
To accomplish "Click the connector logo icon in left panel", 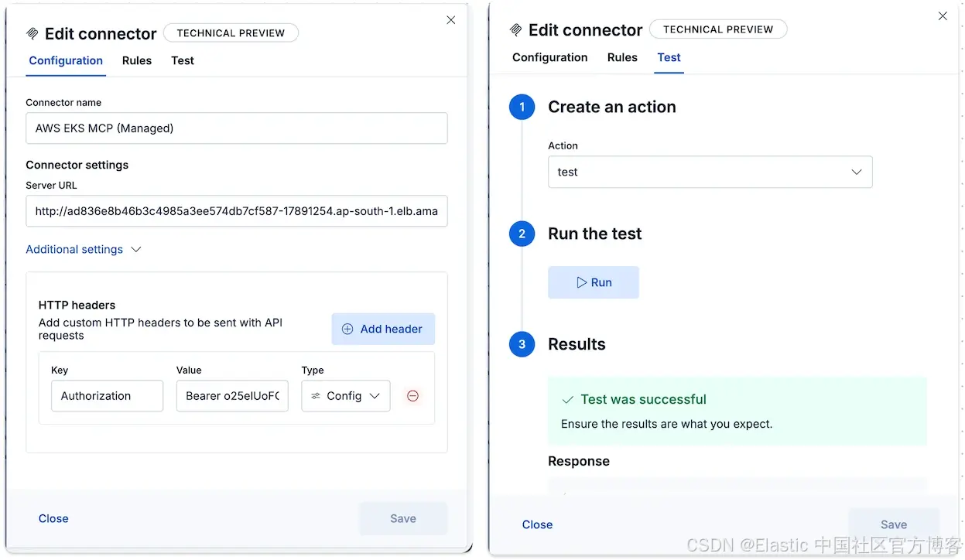I will (x=33, y=33).
